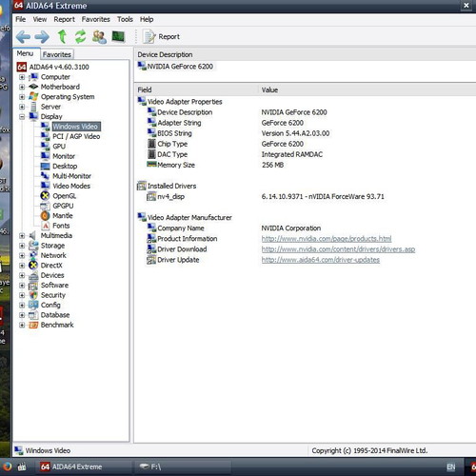The image size is (476, 476).
Task: Open the Desktop tree item
Action: point(65,166)
